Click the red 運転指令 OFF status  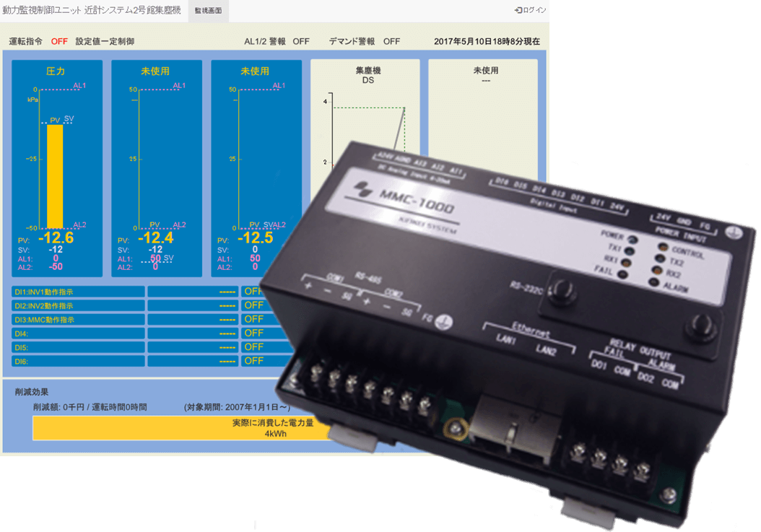tap(59, 42)
